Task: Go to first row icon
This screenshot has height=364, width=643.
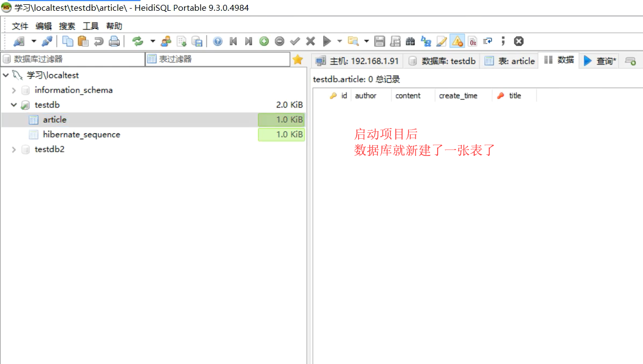Action: point(233,41)
